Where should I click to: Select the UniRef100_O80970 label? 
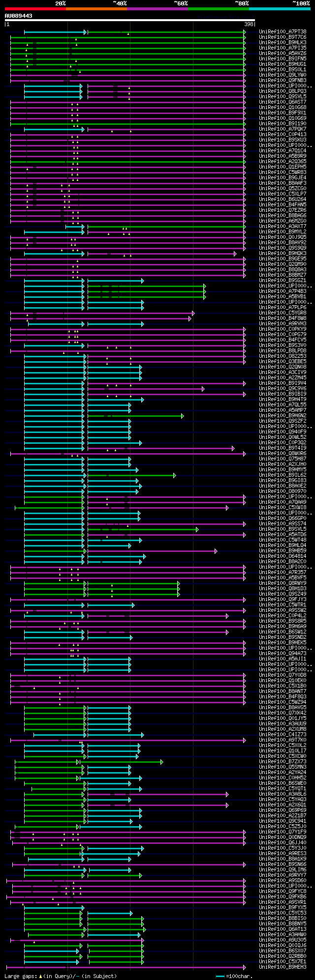tap(283, 491)
